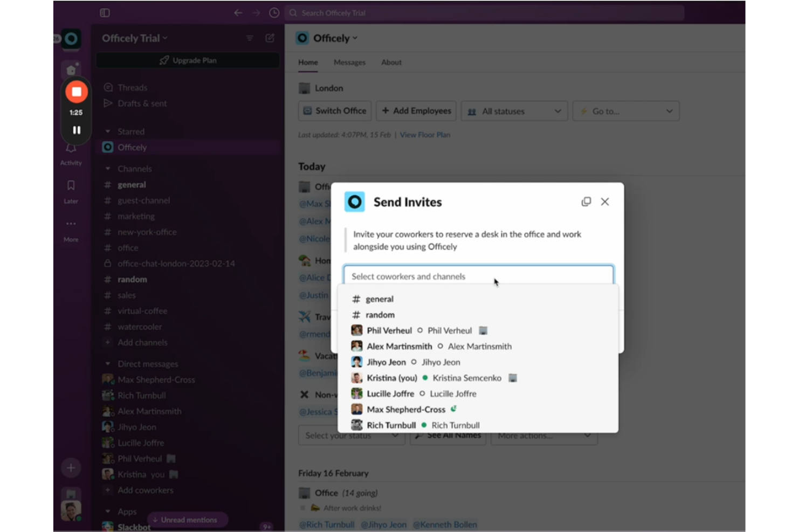Collapse the Starred section

point(108,131)
